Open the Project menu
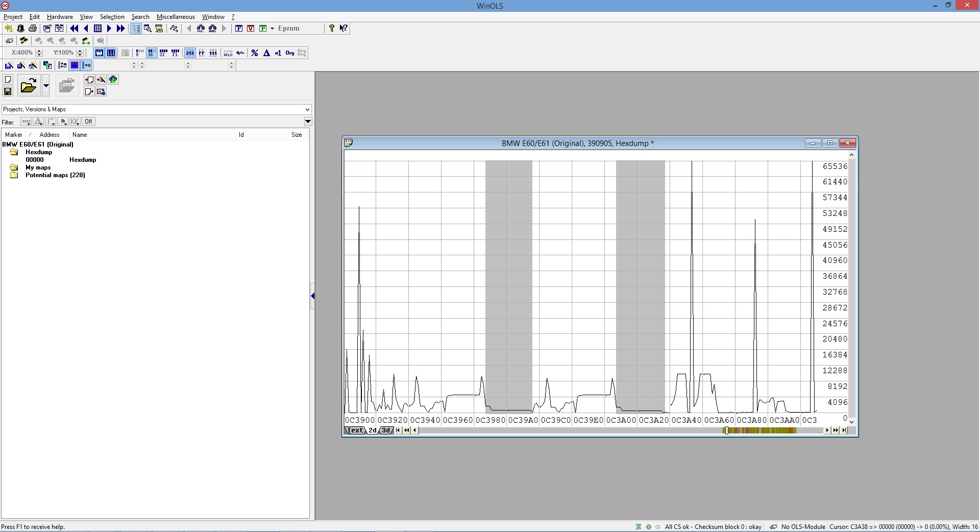 pyautogui.click(x=13, y=17)
